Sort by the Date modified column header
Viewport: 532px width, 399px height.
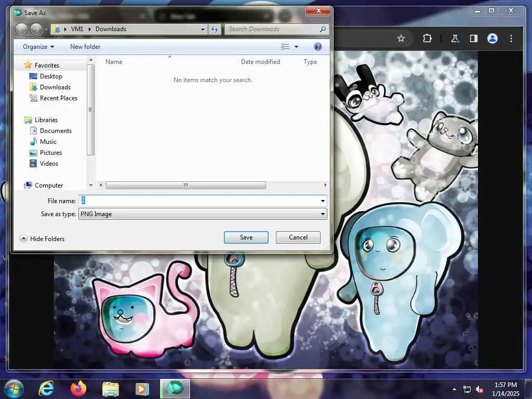pyautogui.click(x=260, y=62)
